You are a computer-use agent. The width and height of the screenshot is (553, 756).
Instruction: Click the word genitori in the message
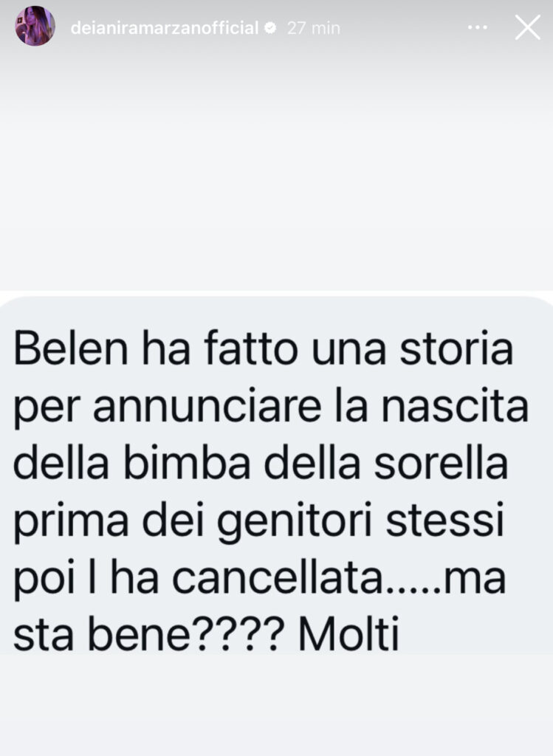pos(294,522)
